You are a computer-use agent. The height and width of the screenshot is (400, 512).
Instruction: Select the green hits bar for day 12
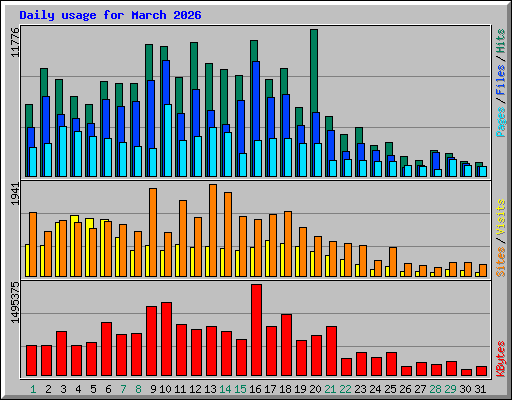point(194,66)
